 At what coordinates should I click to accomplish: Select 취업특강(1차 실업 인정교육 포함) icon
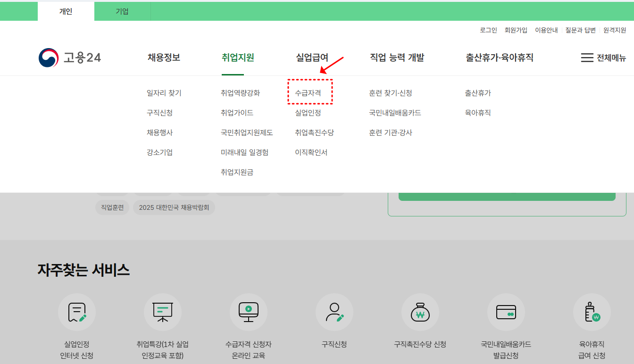[162, 312]
